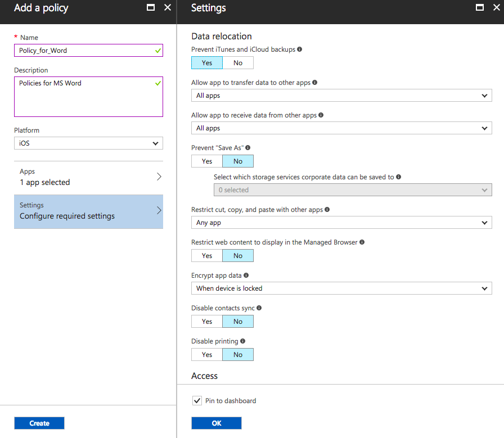Set Disable printing to Yes
504x438 pixels.
[x=207, y=355]
